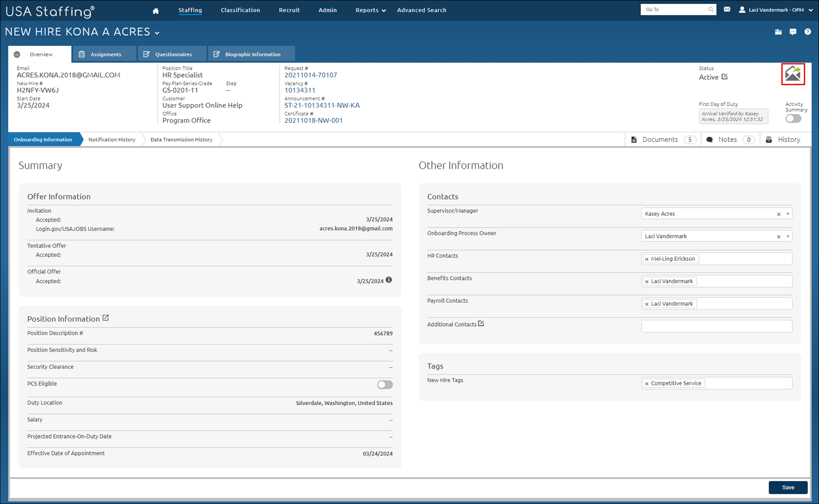Click the Save button

788,487
